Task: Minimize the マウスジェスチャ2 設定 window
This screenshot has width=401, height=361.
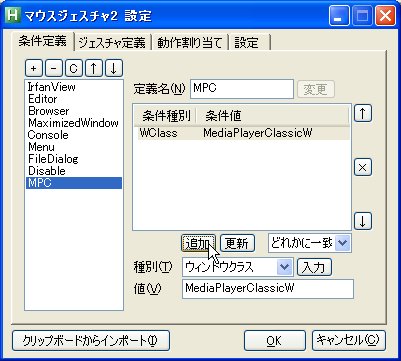Action: 339,16
